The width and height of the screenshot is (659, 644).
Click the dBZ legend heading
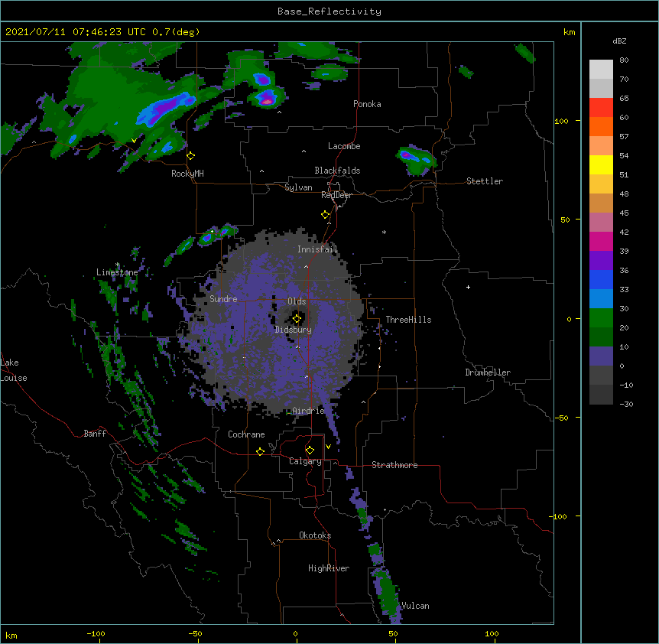(619, 41)
